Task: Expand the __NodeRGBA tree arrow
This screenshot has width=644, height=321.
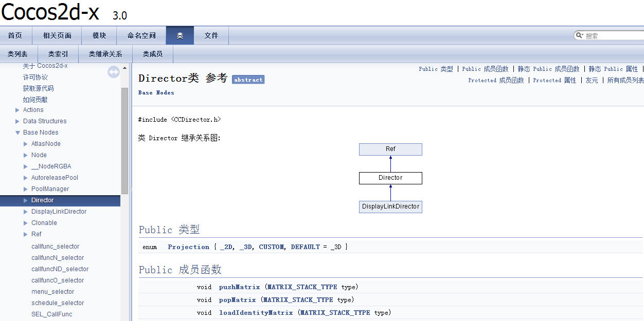Action: point(26,166)
